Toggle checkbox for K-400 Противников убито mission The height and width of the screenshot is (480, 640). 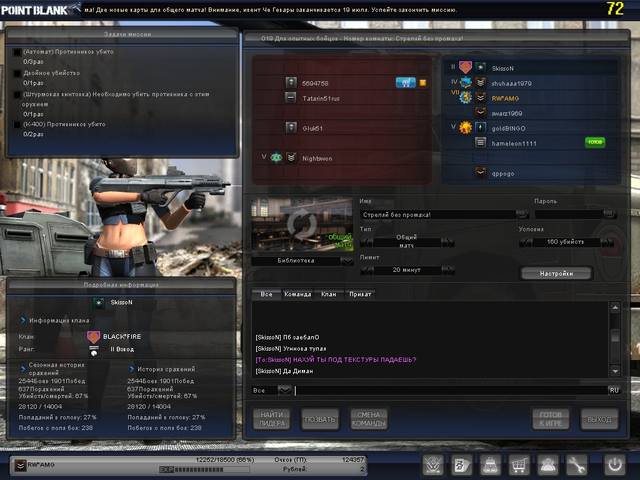point(18,124)
